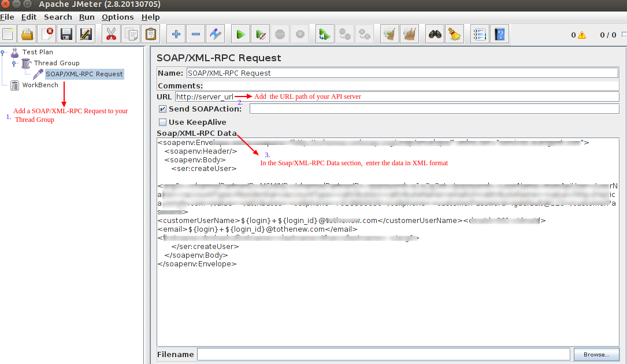Image resolution: width=627 pixels, height=364 pixels.
Task: Click the SOAPAction text field
Action: pyautogui.click(x=434, y=109)
